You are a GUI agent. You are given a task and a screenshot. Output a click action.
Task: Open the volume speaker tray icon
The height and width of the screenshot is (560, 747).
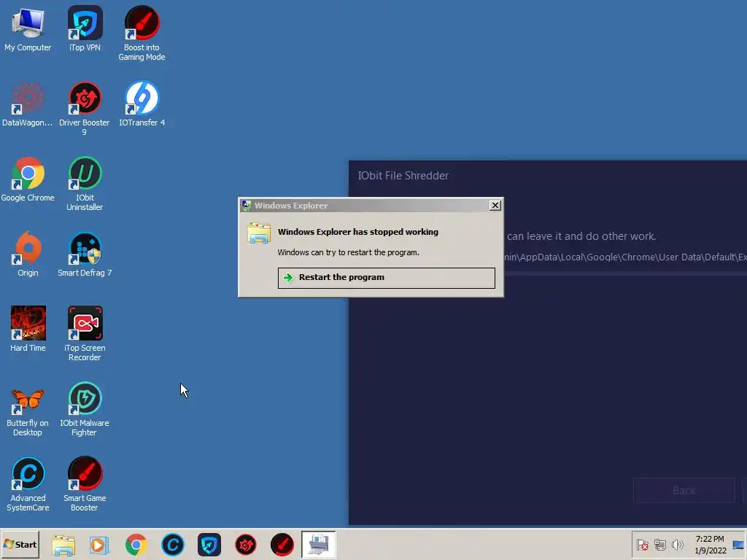677,545
